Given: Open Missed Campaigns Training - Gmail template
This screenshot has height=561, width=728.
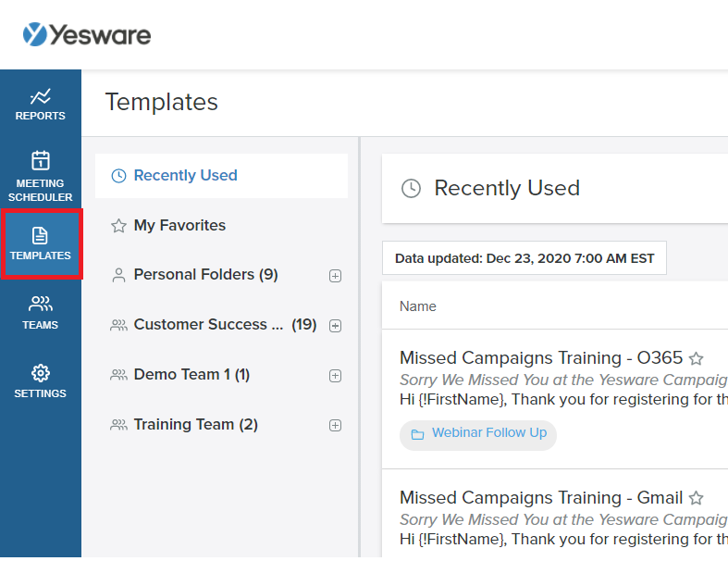Looking at the screenshot, I should 540,498.
